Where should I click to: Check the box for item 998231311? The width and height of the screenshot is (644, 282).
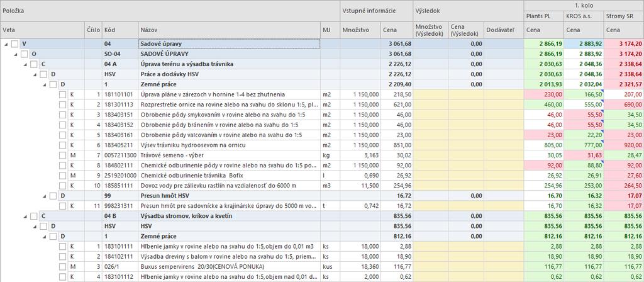[x=62, y=206]
